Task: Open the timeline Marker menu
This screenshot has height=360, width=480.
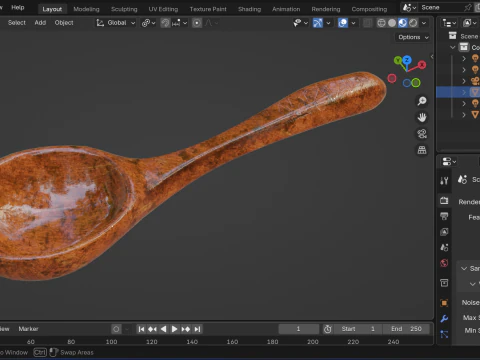Action: coord(28,329)
